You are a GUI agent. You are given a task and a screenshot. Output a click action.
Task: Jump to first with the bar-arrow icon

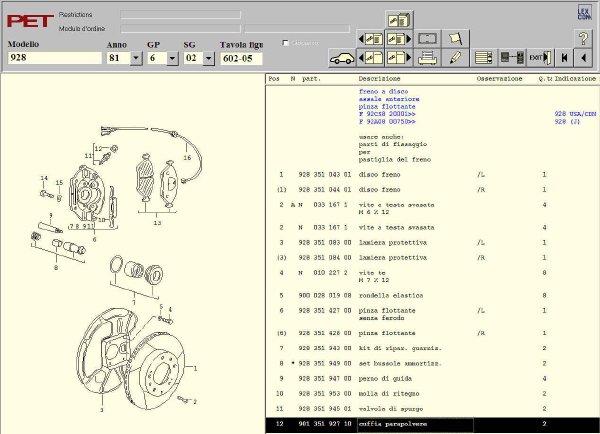click(x=564, y=58)
